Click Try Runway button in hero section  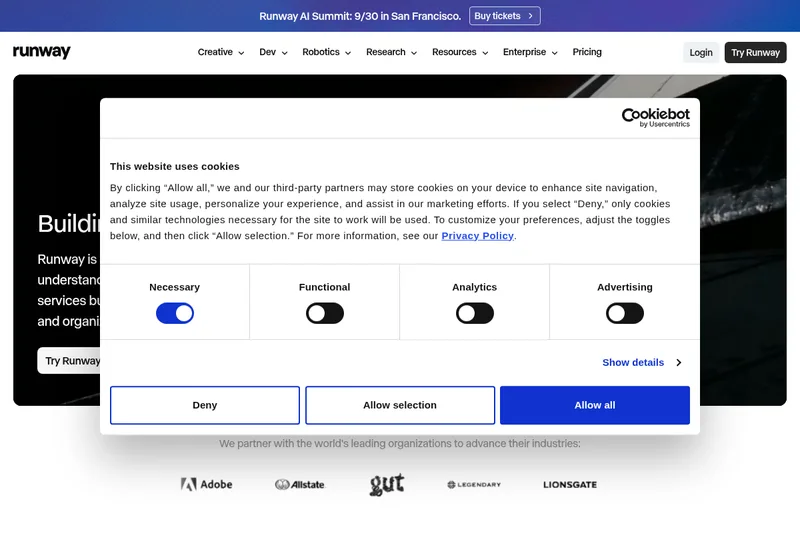tap(69, 361)
